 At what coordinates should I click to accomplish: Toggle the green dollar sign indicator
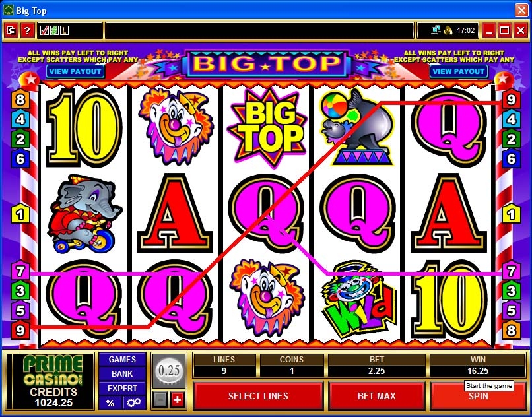54,30
